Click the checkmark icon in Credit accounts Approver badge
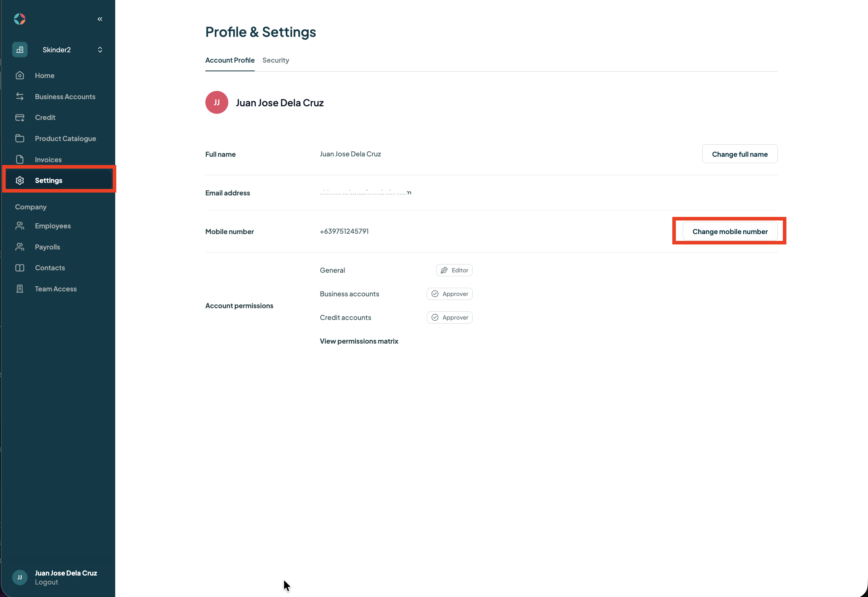This screenshot has width=868, height=597. click(x=435, y=317)
